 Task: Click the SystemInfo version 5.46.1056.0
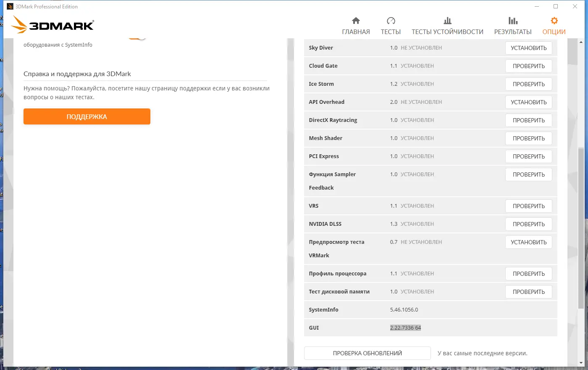[x=404, y=310]
